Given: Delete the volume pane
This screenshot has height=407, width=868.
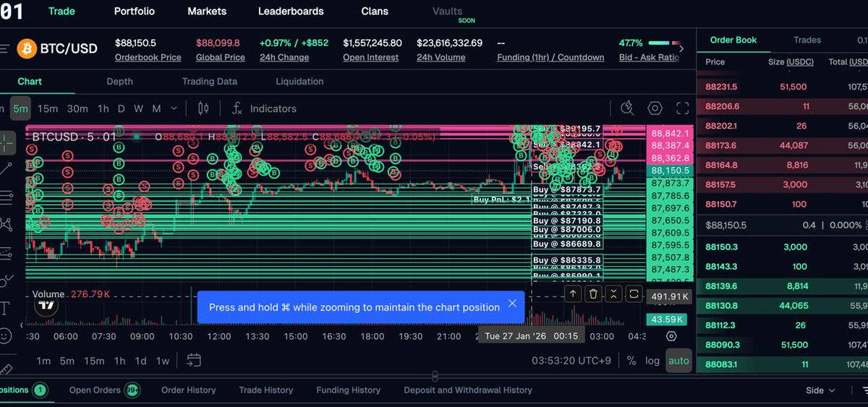Looking at the screenshot, I should (x=593, y=294).
